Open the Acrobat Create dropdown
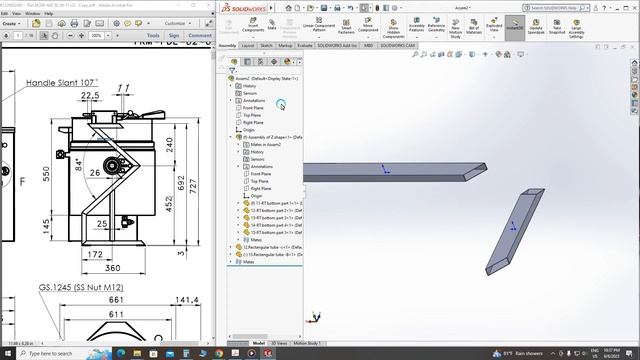Screen dimensions: 640x360 11,24
